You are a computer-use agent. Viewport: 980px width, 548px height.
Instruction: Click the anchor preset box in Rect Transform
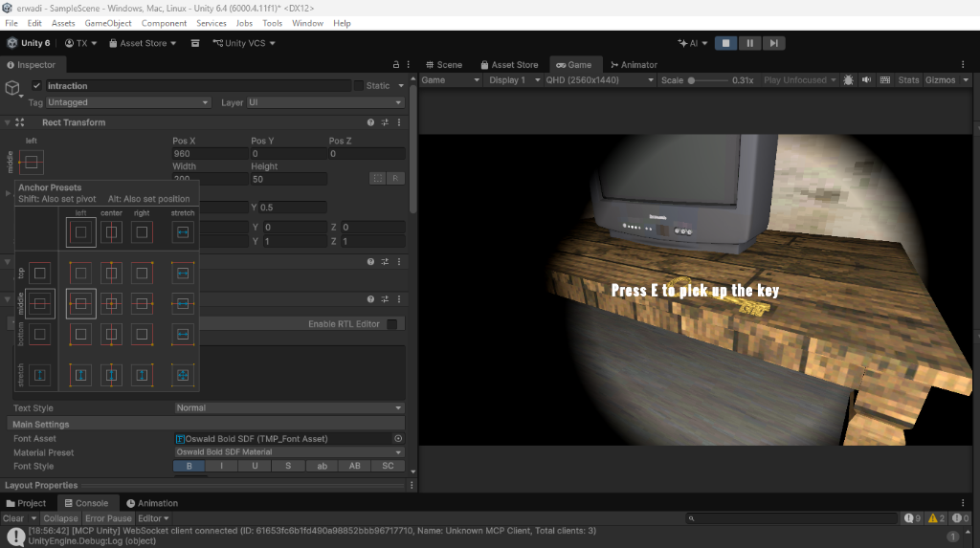[x=32, y=163]
